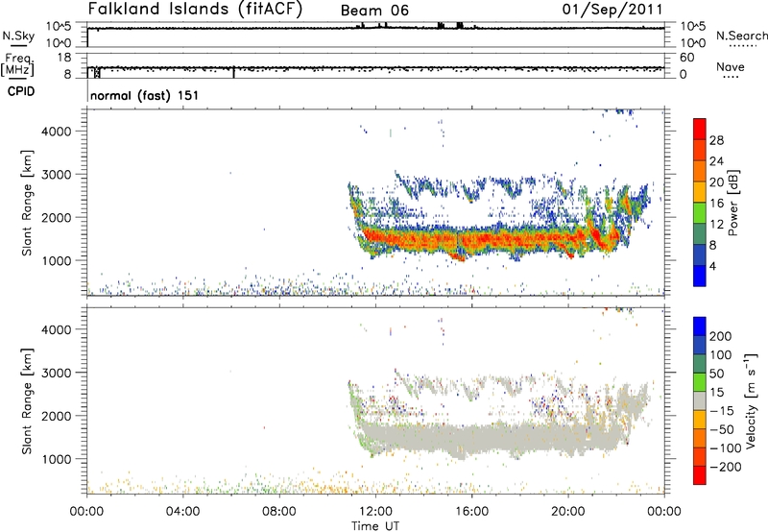Click the '200' Velocity colorbar value

721,336
